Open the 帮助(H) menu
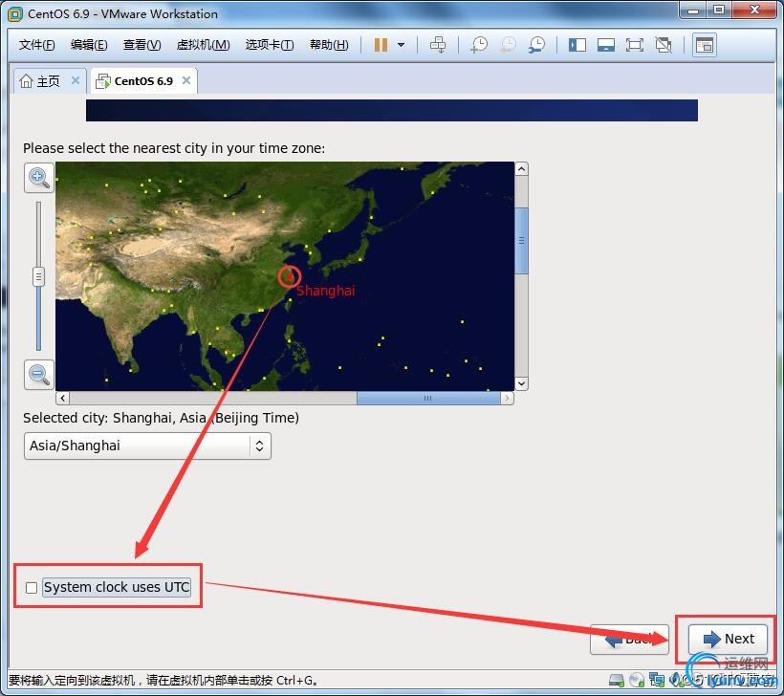The height and width of the screenshot is (696, 784). point(329,45)
